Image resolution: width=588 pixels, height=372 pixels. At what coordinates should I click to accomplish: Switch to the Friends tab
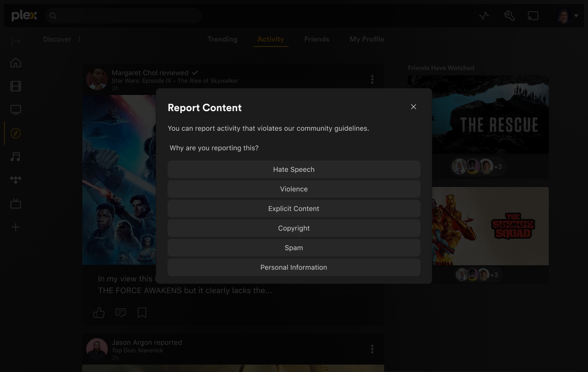click(x=317, y=39)
